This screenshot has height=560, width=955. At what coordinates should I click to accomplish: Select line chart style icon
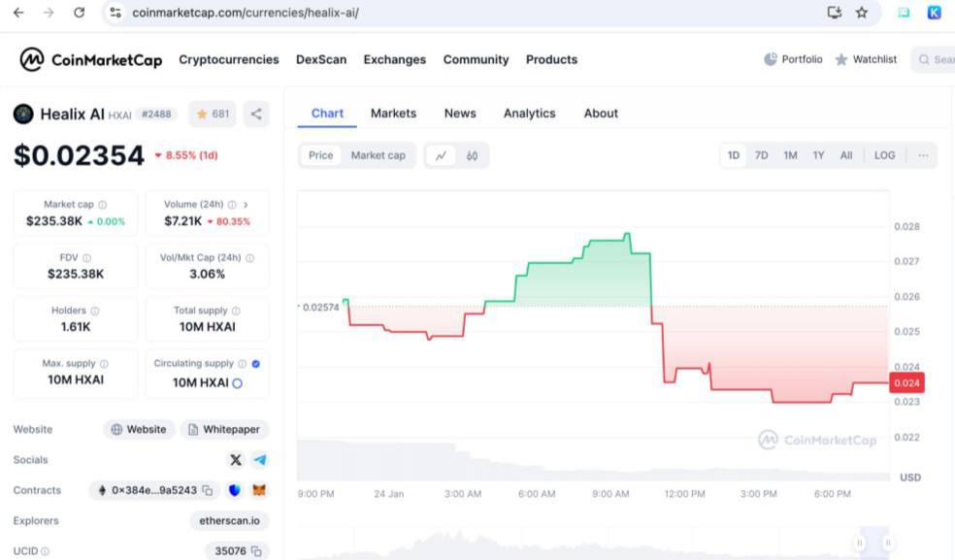[x=441, y=156]
